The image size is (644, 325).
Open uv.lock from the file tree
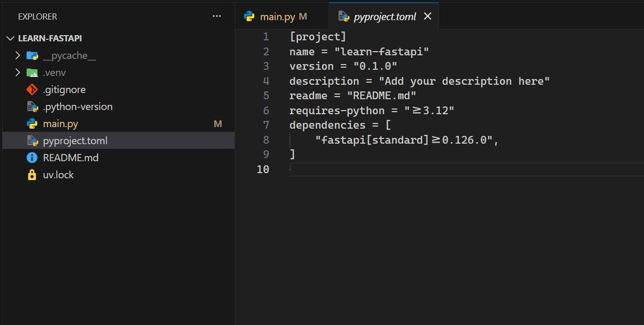coord(58,175)
